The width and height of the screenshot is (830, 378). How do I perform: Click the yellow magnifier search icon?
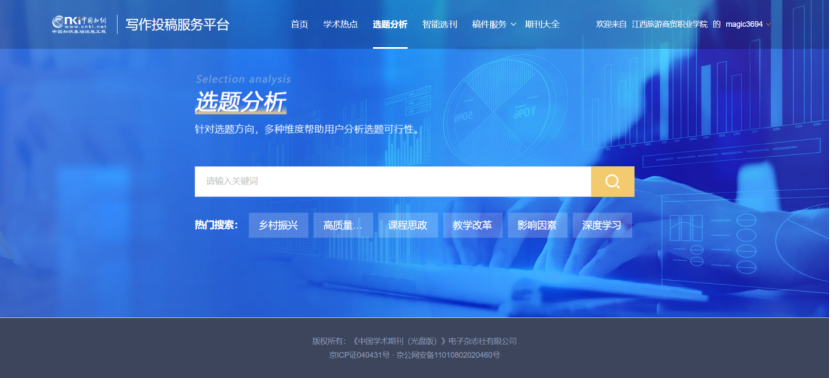[612, 182]
